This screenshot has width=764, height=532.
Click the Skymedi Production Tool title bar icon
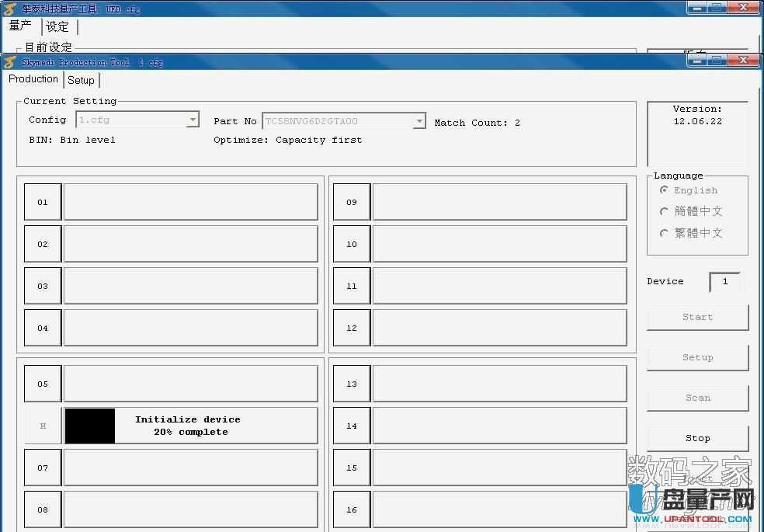tap(11, 62)
